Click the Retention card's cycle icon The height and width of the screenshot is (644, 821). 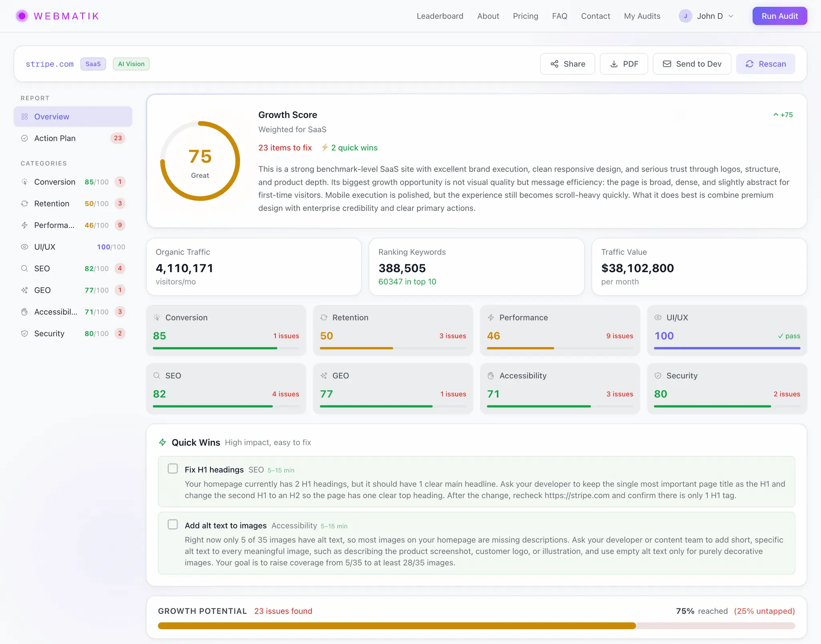pyautogui.click(x=324, y=317)
